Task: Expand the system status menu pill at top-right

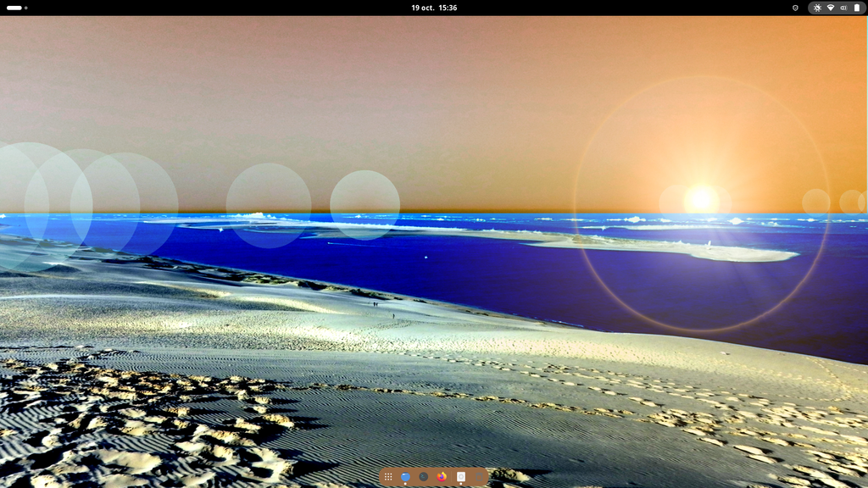Action: tap(837, 8)
